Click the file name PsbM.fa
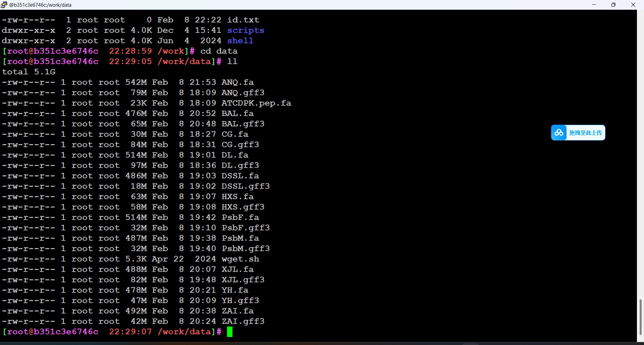The image size is (644, 345). [240, 238]
